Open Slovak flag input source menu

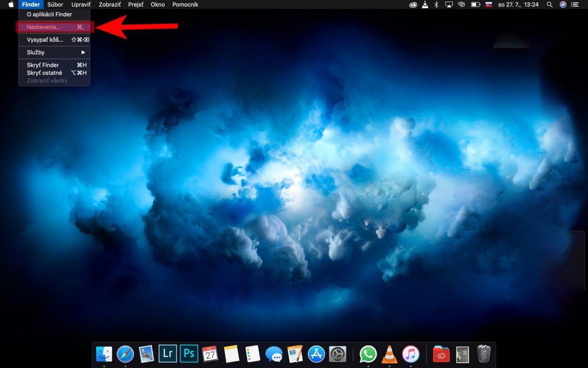489,4
